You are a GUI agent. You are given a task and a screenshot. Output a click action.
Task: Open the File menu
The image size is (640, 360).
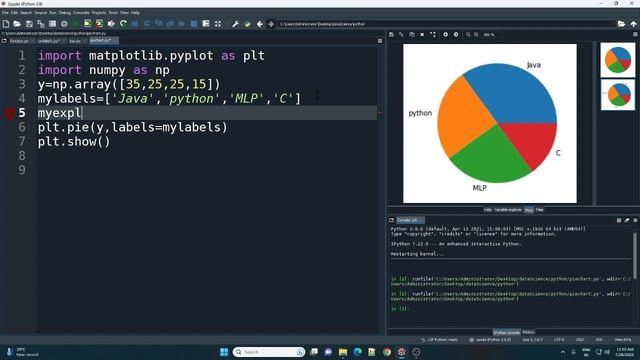[x=5, y=13]
